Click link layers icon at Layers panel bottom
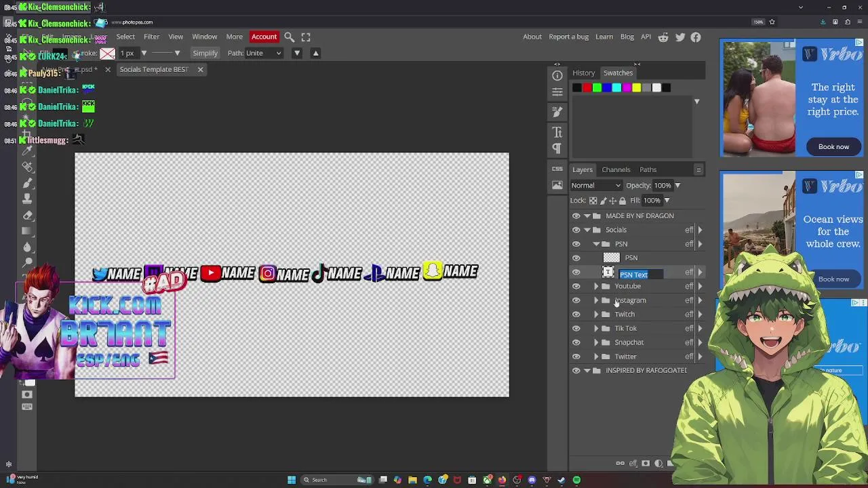The image size is (868, 488). tap(620, 464)
